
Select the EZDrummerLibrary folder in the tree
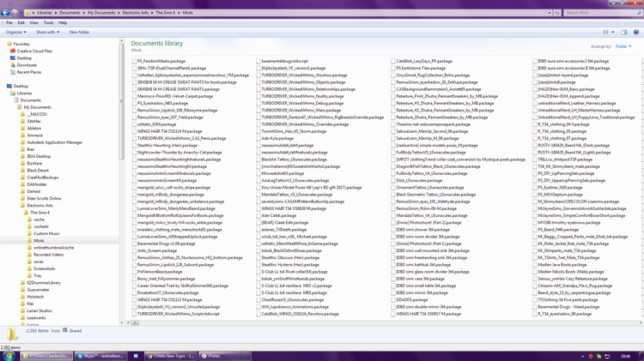click(44, 282)
